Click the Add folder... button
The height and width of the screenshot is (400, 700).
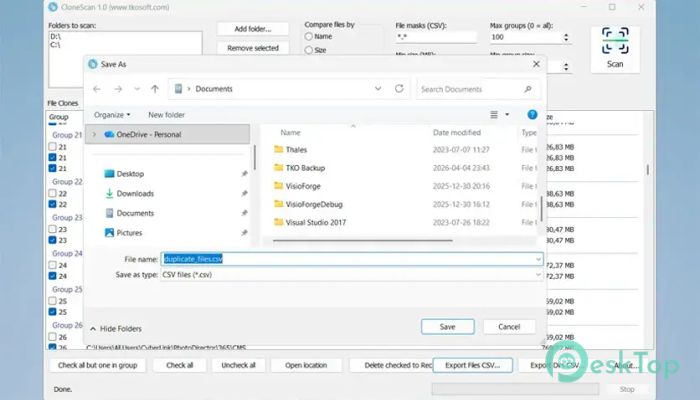(x=253, y=29)
